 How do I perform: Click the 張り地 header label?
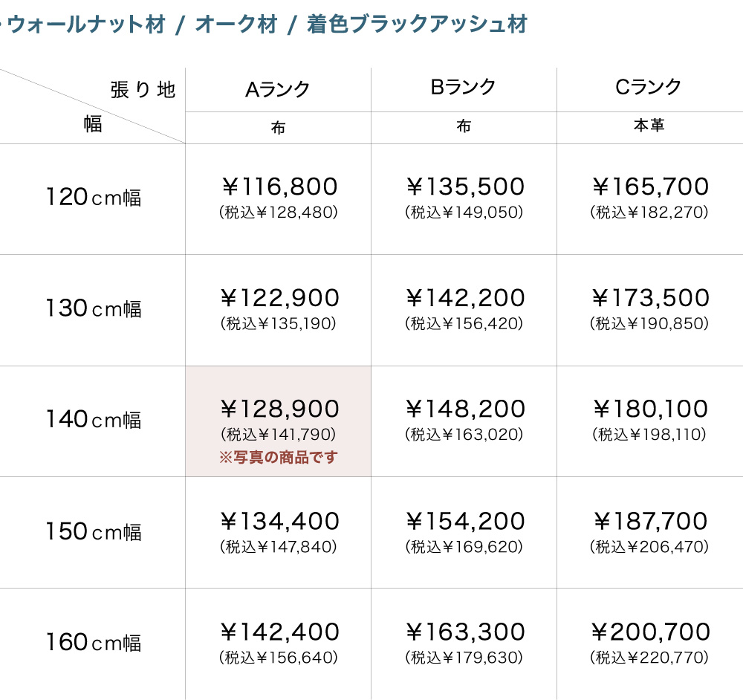click(143, 91)
